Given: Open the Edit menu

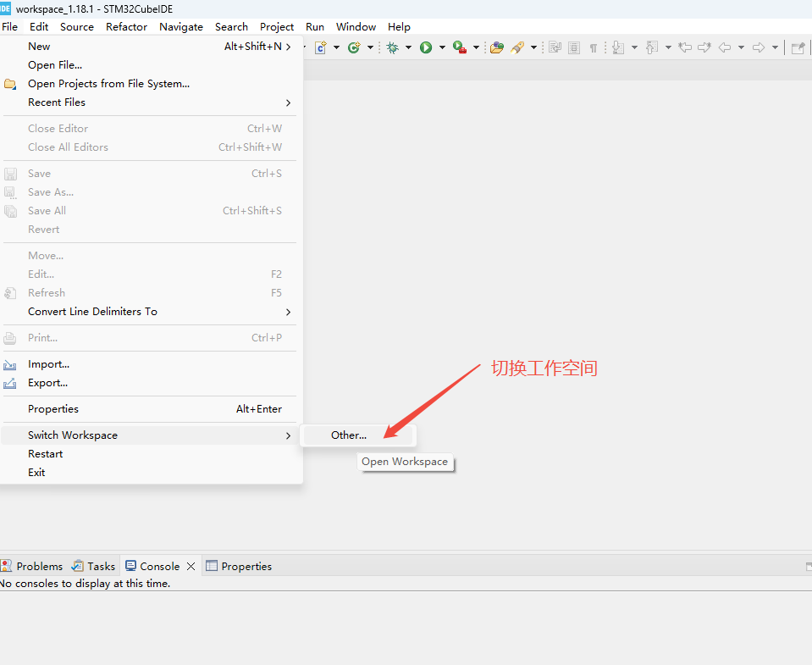Looking at the screenshot, I should pos(39,27).
